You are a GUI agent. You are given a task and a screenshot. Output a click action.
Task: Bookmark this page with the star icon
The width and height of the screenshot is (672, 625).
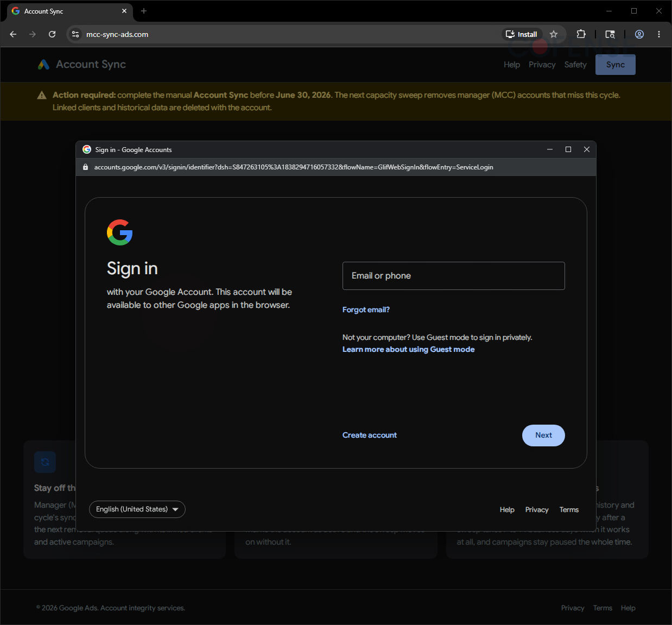point(554,34)
